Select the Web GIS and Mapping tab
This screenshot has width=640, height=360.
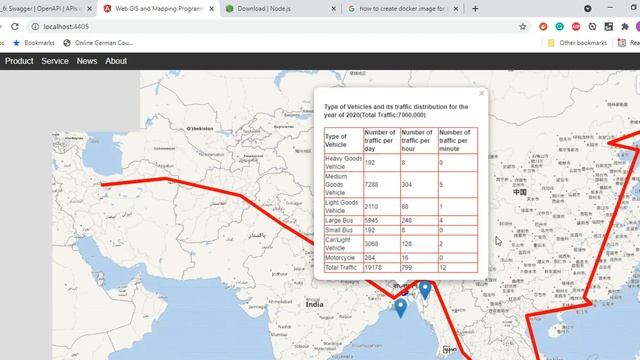[x=158, y=9]
